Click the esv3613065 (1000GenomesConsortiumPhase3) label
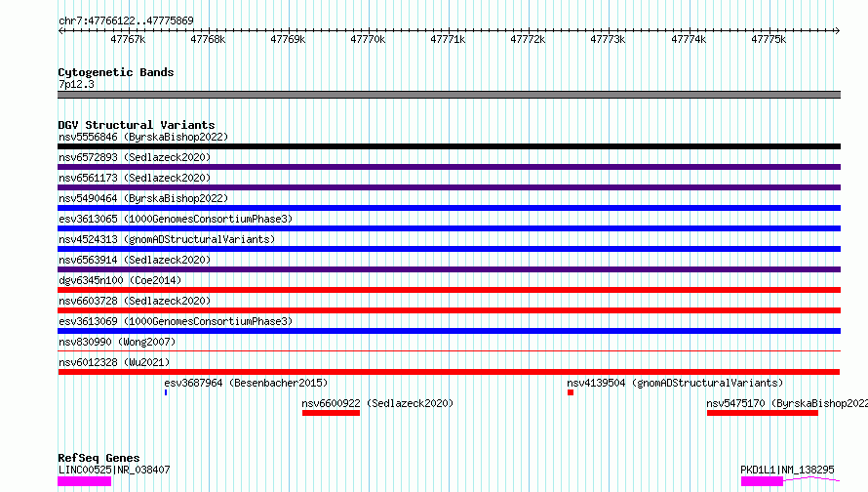 pyautogui.click(x=176, y=219)
